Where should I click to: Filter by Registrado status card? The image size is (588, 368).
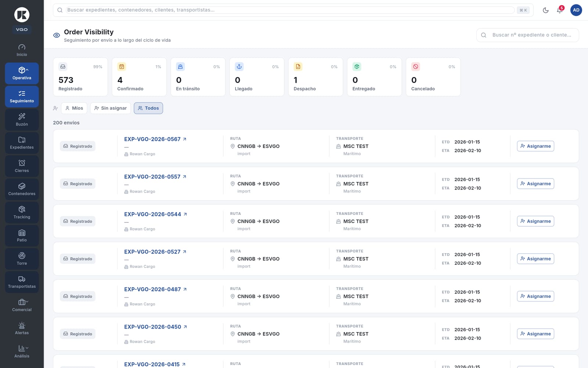pos(80,77)
